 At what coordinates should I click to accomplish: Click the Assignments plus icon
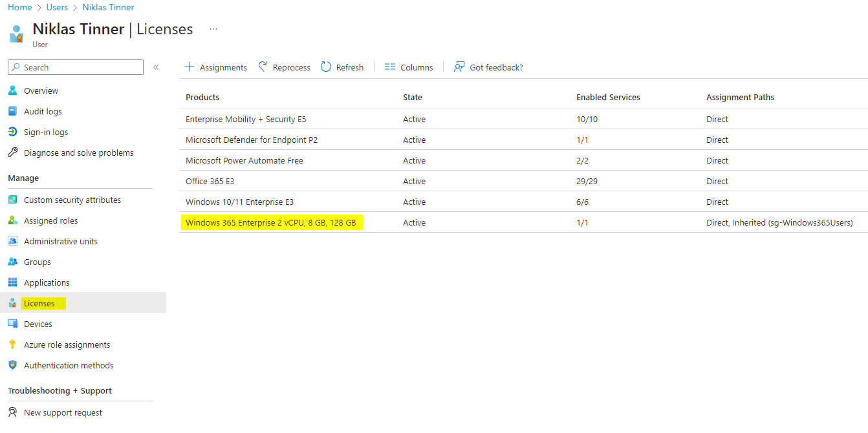pos(190,67)
